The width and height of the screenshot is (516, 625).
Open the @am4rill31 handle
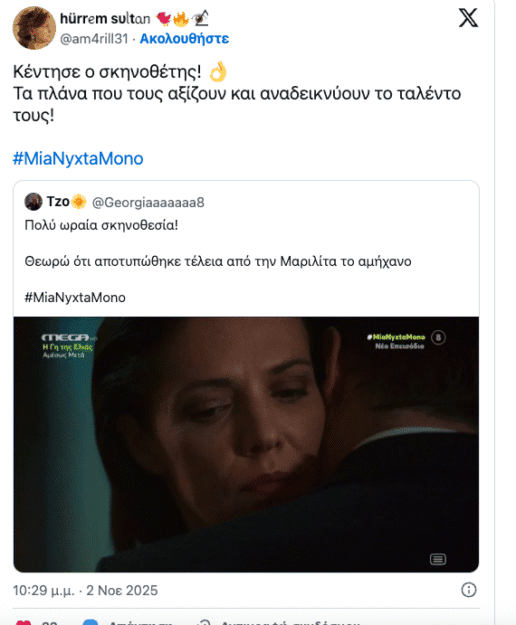(x=94, y=39)
